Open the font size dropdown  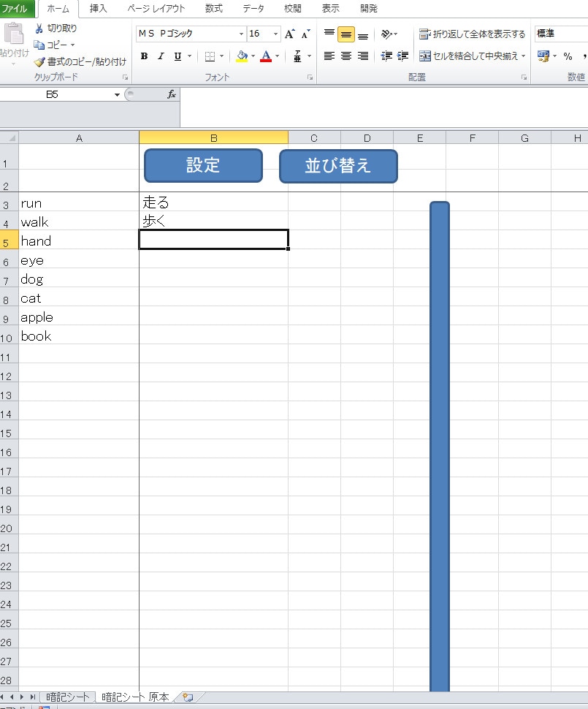(x=275, y=34)
